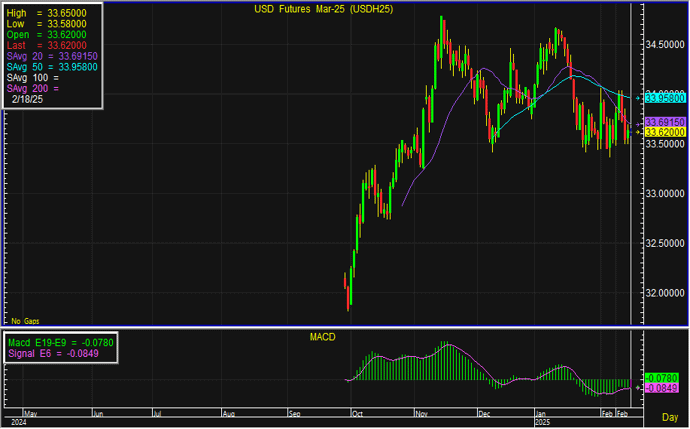Click the cyan 33.95800 price marker
The height and width of the screenshot is (429, 690).
pyautogui.click(x=664, y=98)
